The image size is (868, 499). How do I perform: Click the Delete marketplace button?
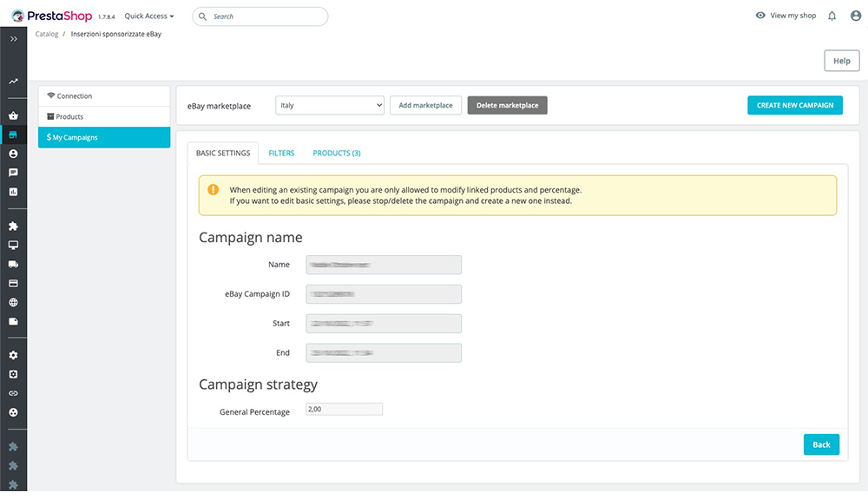coord(507,105)
